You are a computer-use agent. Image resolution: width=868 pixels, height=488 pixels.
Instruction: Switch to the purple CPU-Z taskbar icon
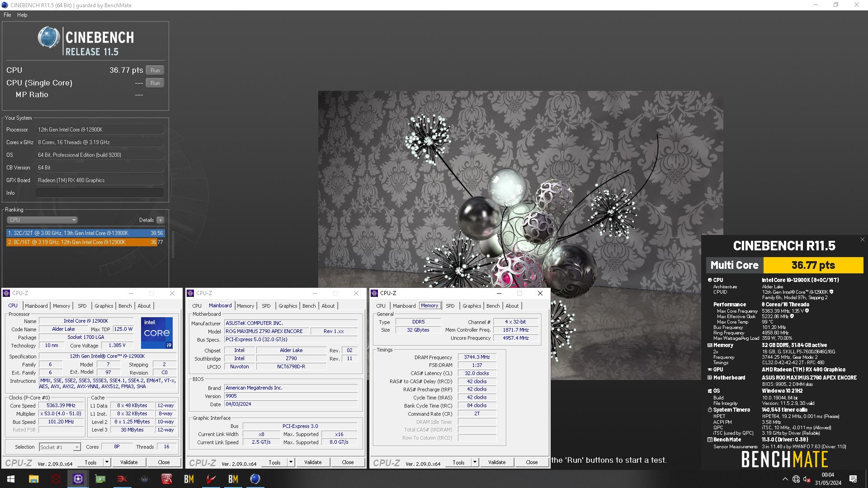click(x=78, y=479)
